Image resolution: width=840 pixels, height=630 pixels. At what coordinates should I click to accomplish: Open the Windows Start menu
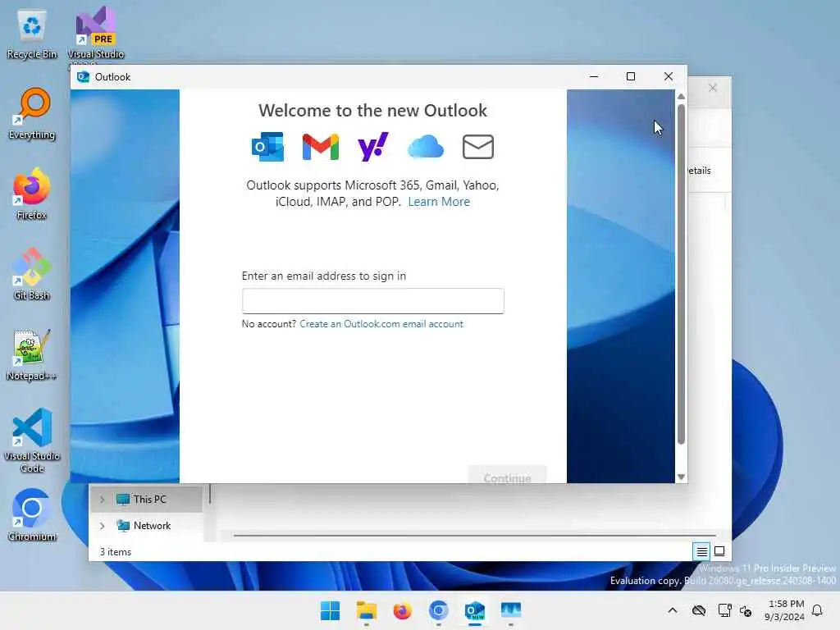pos(330,610)
